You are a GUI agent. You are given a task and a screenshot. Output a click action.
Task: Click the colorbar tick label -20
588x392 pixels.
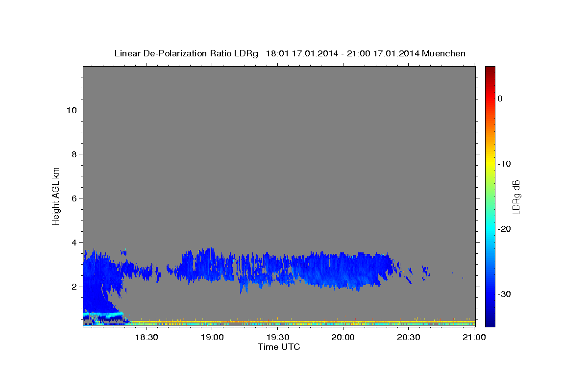[504, 229]
